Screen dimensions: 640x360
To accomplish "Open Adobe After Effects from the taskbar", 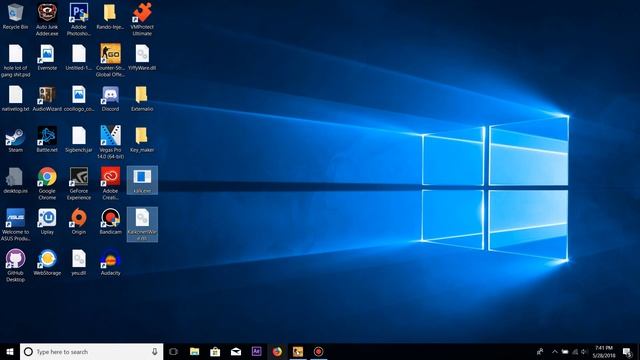I will click(x=256, y=351).
